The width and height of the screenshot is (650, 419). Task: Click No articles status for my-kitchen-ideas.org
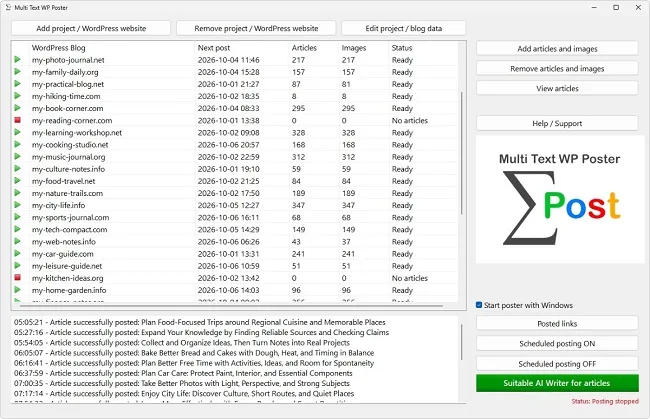[x=410, y=278]
